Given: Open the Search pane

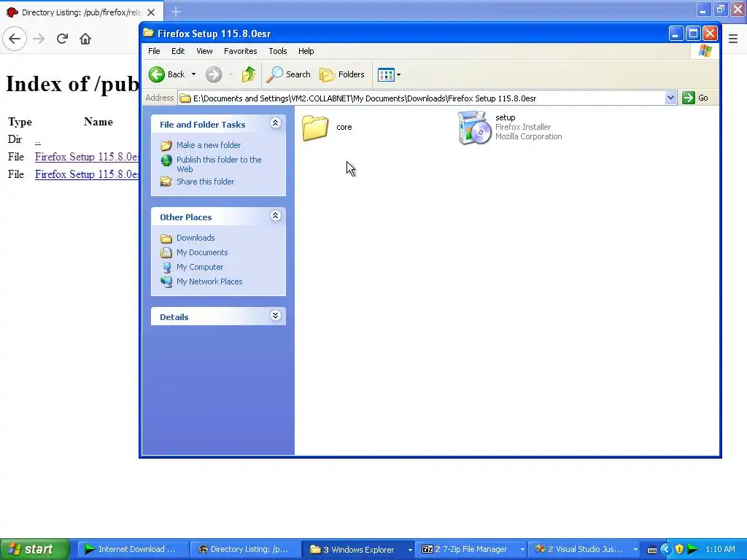Looking at the screenshot, I should point(288,74).
